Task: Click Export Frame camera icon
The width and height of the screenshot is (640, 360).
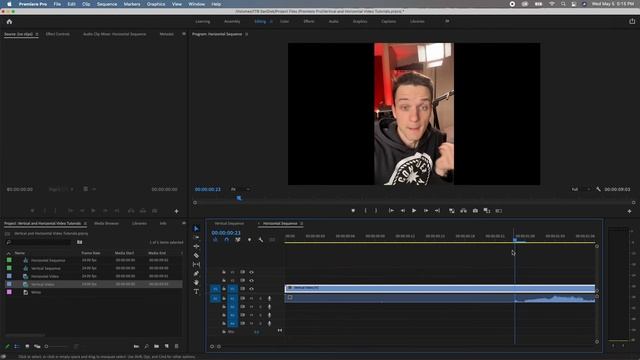Action: point(475,211)
